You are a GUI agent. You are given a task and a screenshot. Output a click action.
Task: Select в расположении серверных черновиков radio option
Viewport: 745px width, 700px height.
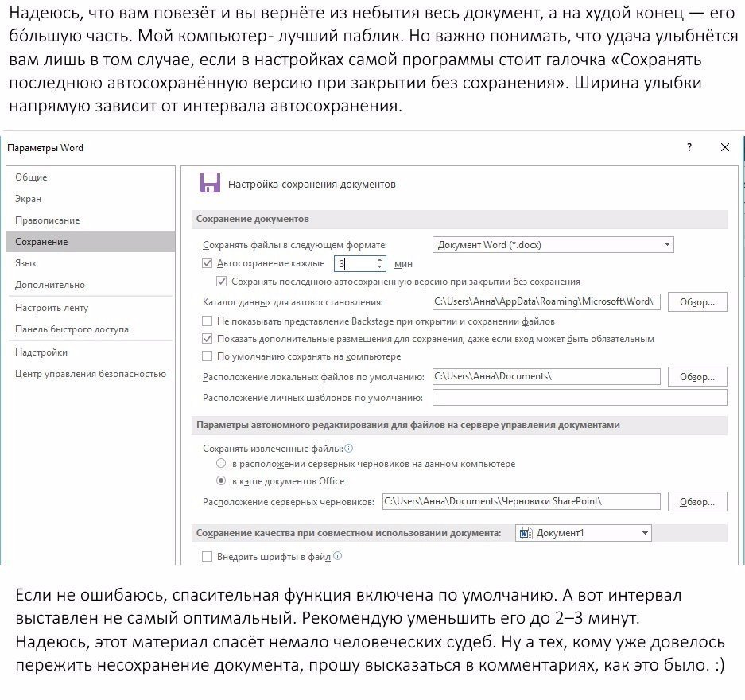point(221,463)
